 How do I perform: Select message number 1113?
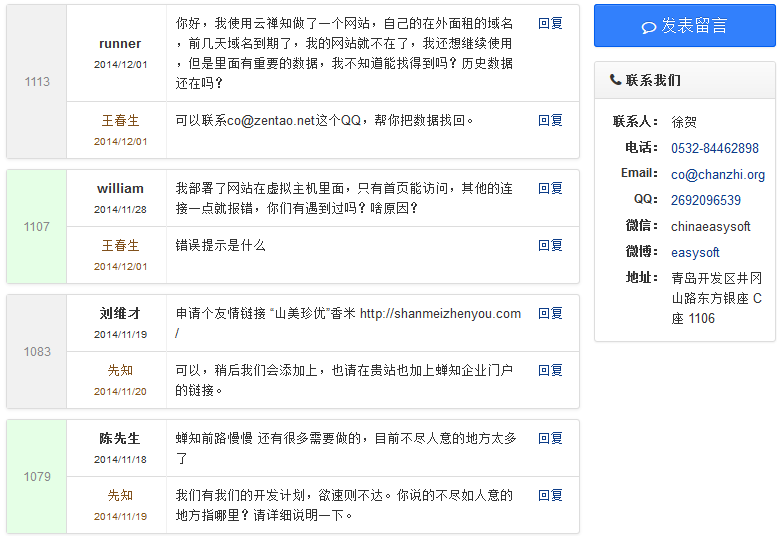tap(37, 82)
